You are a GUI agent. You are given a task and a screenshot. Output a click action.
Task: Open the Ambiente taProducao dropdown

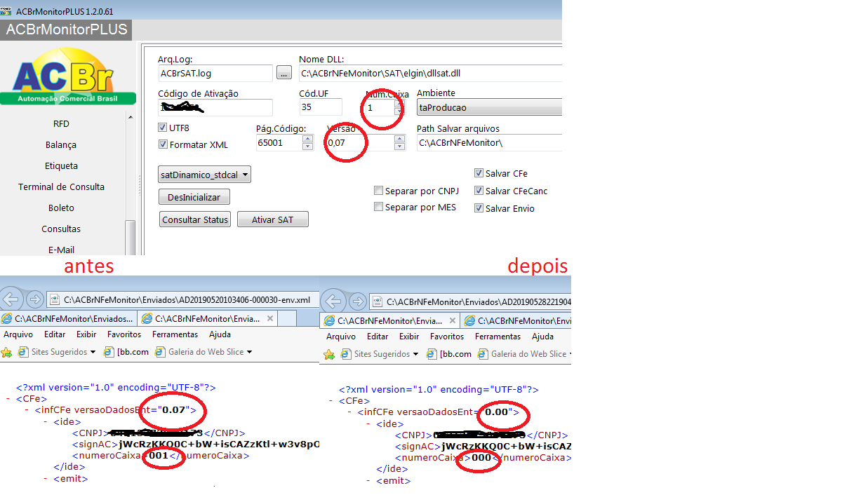click(x=489, y=107)
